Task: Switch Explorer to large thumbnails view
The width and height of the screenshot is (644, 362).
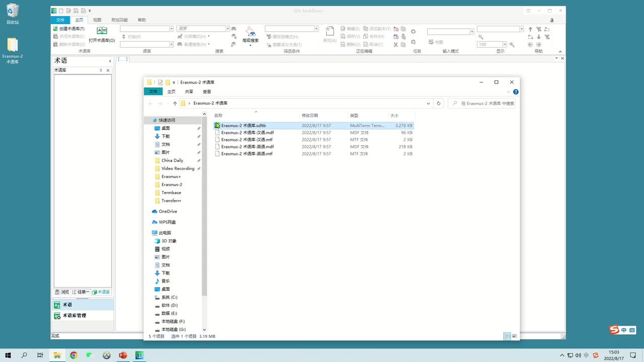Action: pyautogui.click(x=515, y=336)
